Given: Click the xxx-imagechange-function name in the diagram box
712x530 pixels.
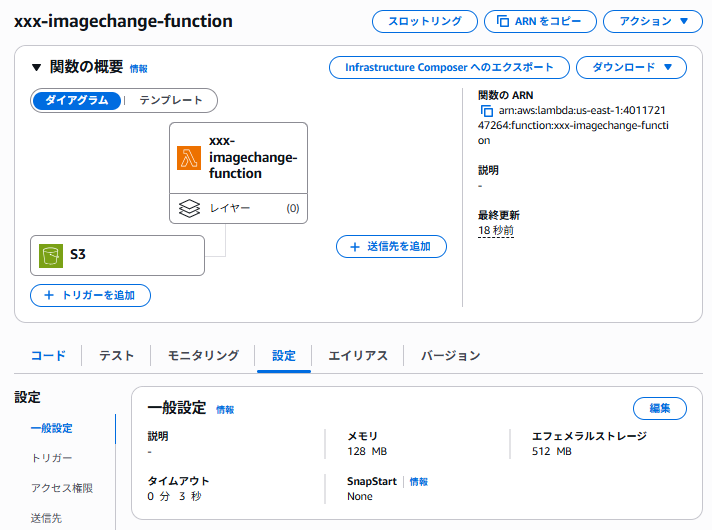Looking at the screenshot, I should [x=253, y=158].
